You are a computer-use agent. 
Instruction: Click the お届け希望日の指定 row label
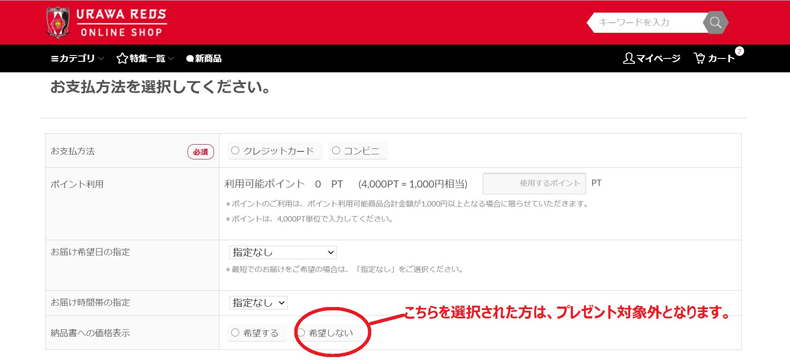point(90,252)
